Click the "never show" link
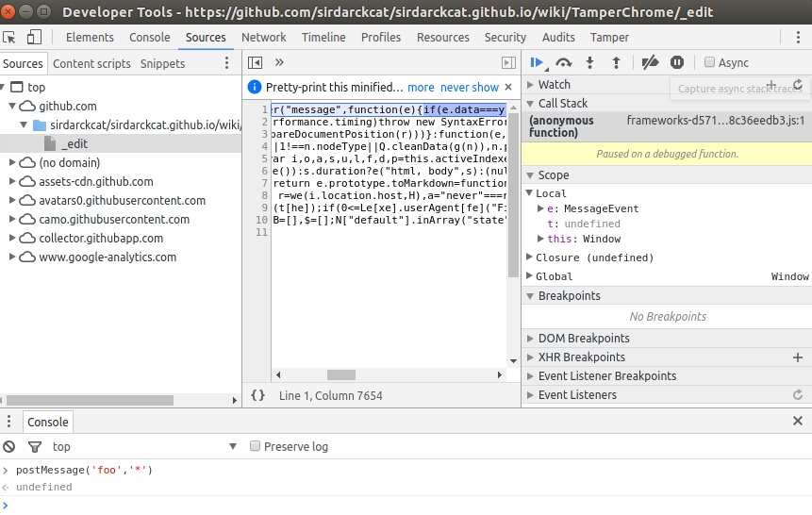 (x=470, y=87)
